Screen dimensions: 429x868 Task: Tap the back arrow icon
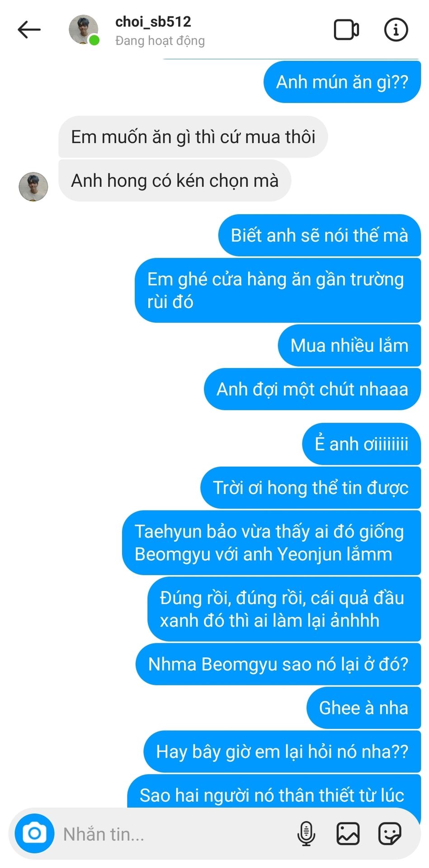pos(29,30)
